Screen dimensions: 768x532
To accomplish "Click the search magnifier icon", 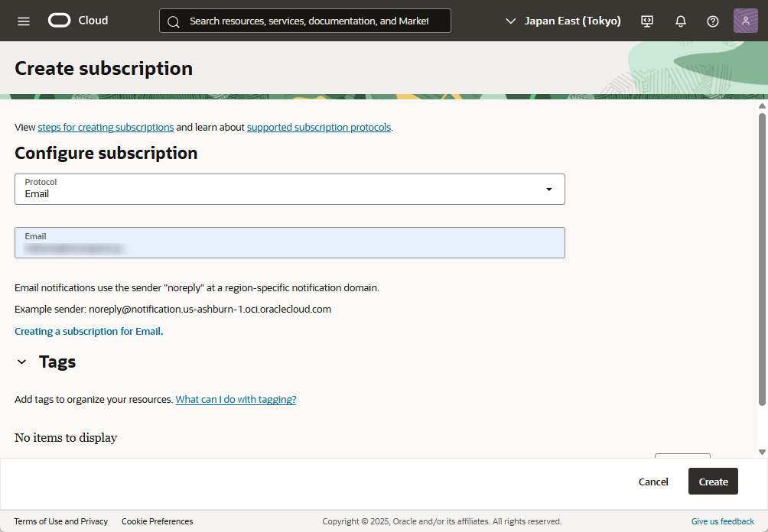I will (174, 21).
